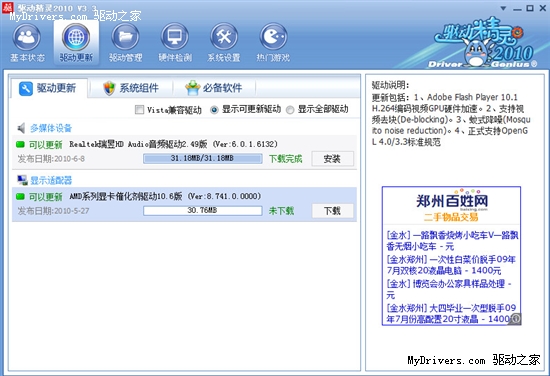Switch to the 驱动更新 sub-tab

[x=49, y=88]
